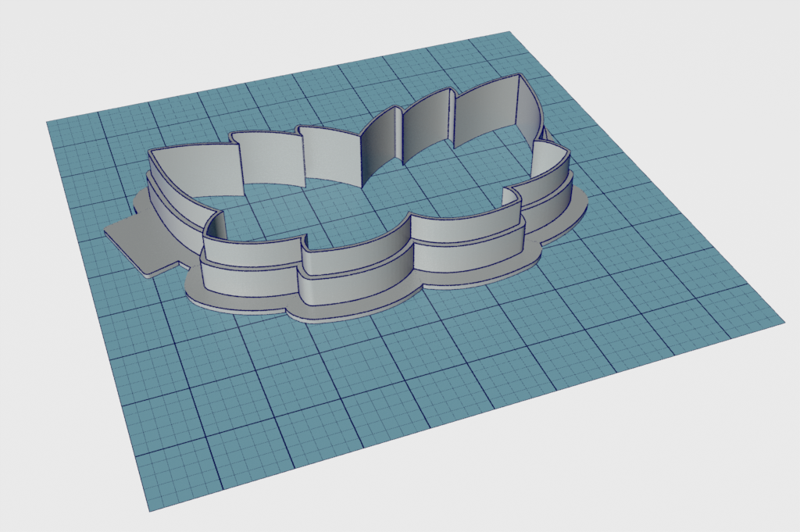Click the leftmost corner of the grid plane

(48, 123)
